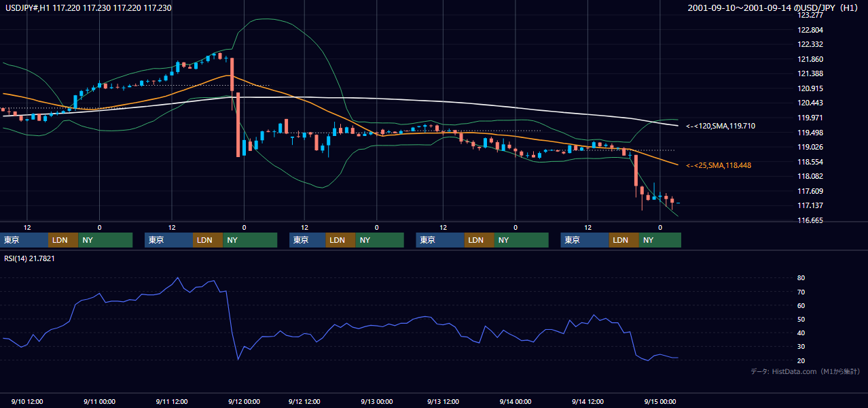Click the 121.860 price level
This screenshot has width=868, height=408.
tap(810, 59)
